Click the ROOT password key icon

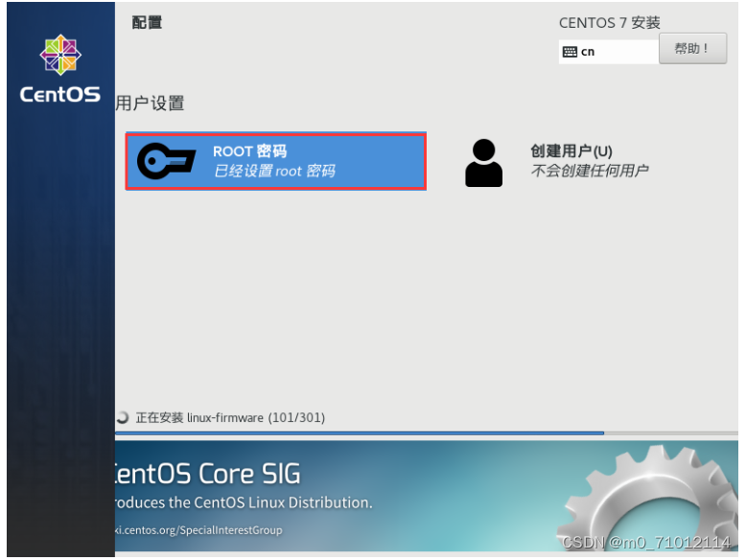[x=166, y=161]
